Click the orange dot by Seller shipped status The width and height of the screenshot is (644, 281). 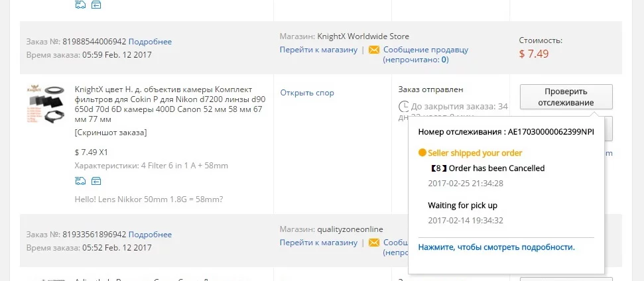click(422, 152)
